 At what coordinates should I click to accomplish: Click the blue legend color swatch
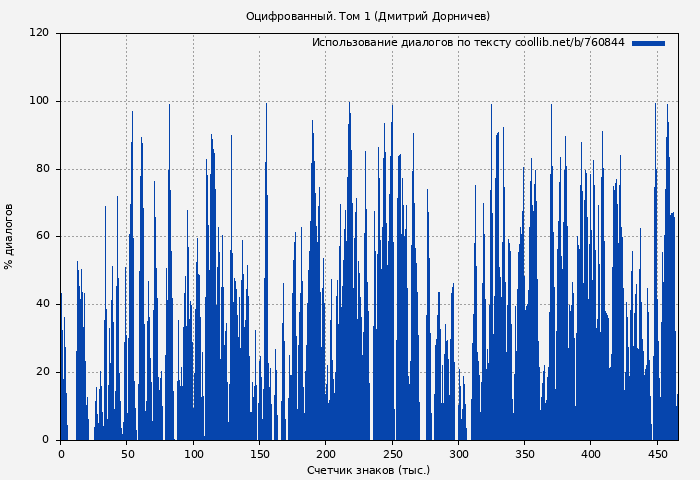[648, 43]
